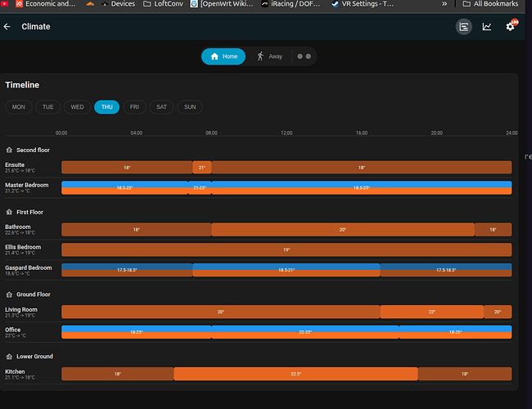Switch to Home preset mode
532x409 pixels.
click(224, 56)
